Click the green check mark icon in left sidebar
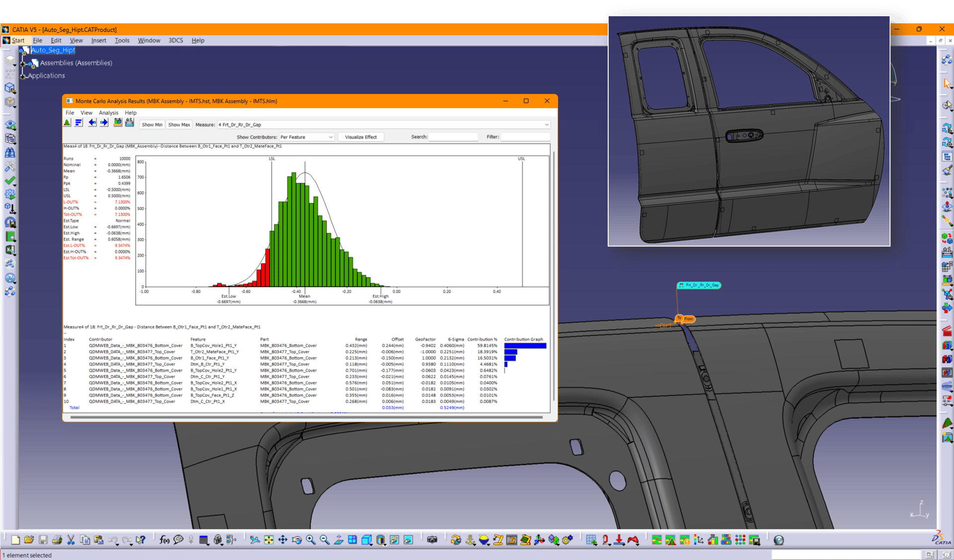This screenshot has width=954, height=560. [x=10, y=181]
